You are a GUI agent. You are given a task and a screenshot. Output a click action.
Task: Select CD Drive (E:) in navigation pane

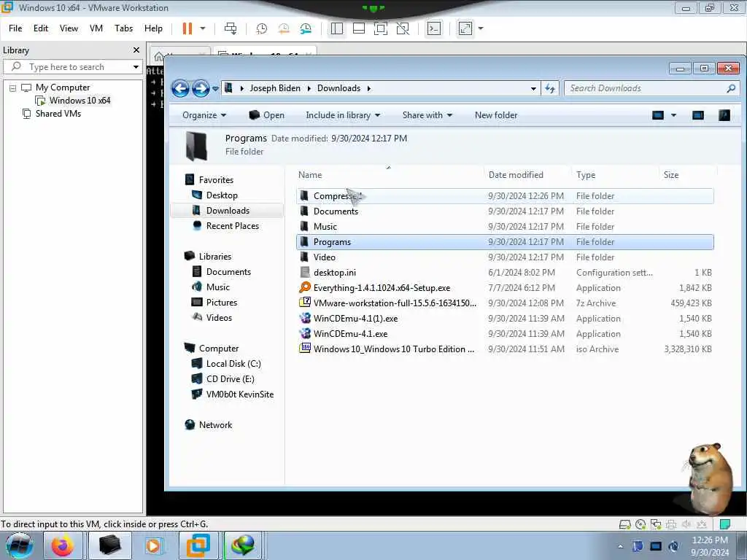(x=230, y=379)
